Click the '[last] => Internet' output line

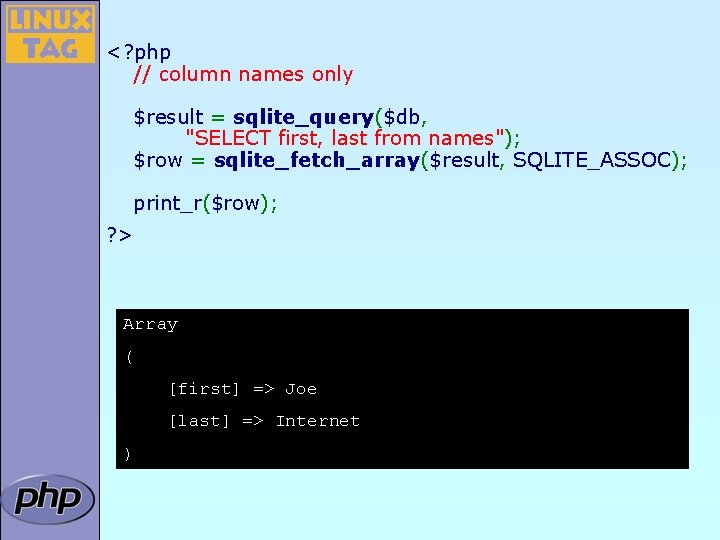click(x=264, y=421)
